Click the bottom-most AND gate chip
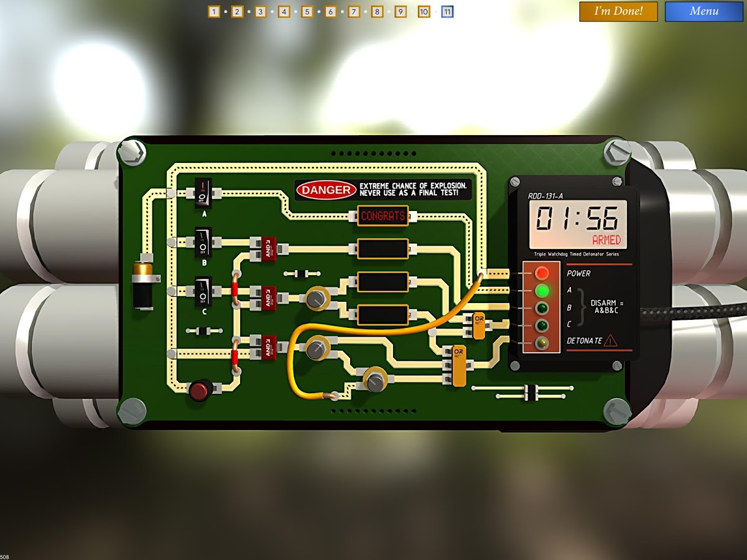 268,347
